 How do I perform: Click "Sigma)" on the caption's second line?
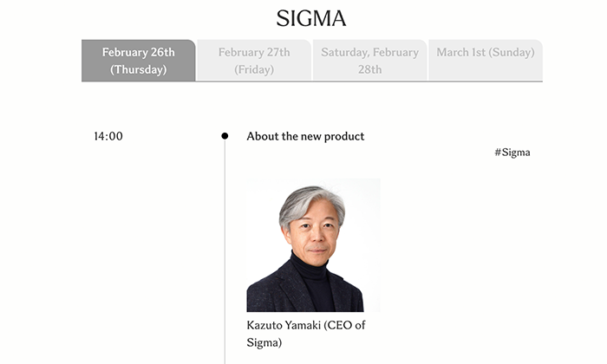[264, 342]
